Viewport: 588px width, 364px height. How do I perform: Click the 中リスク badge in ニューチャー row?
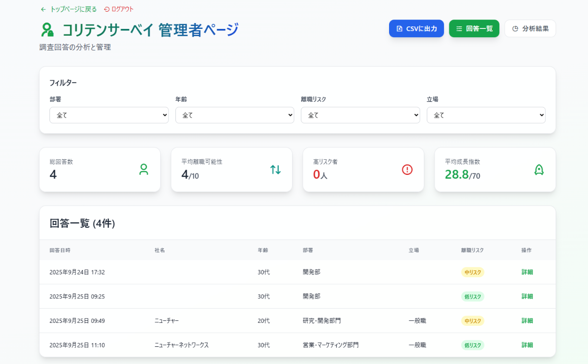(x=472, y=321)
